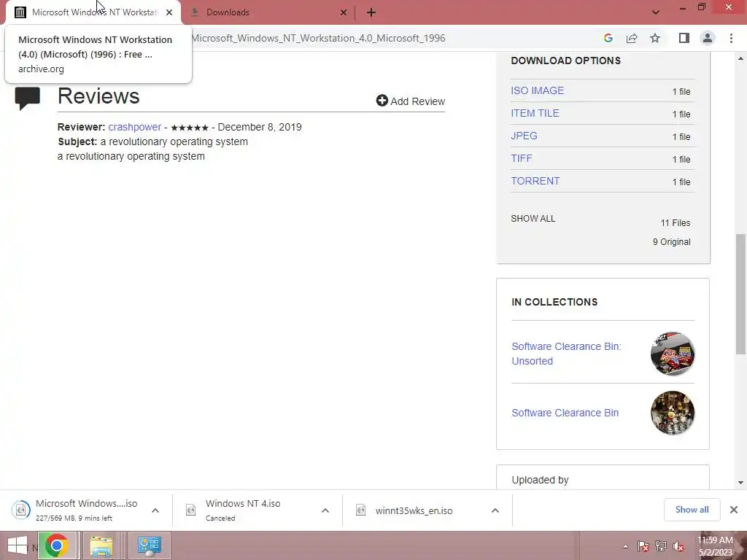The image size is (747, 560).
Task: Close the downloads shelf
Action: coord(734,510)
